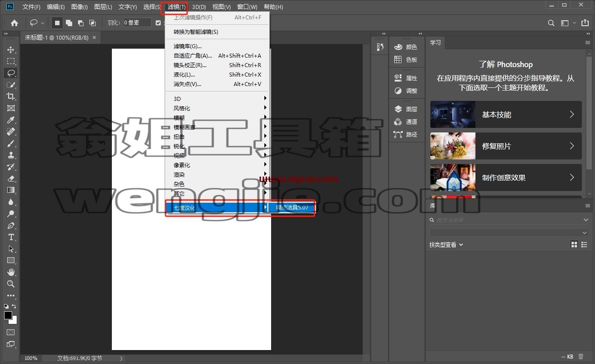Open the 通道 panel button
The image size is (595, 364).
406,122
